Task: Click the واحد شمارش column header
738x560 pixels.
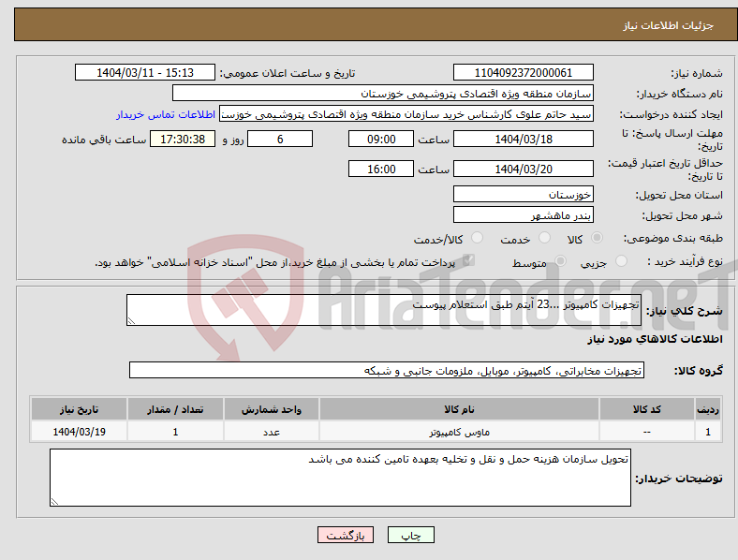Action: [x=272, y=409]
